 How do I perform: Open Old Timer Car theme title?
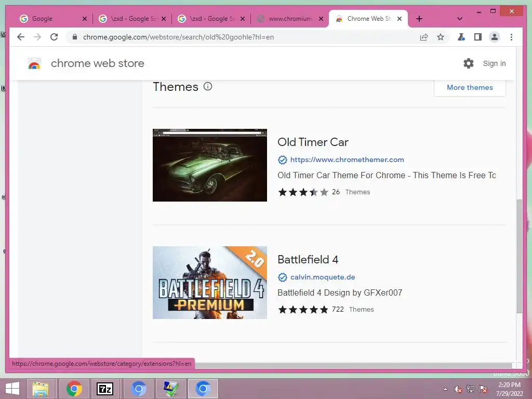click(x=313, y=142)
